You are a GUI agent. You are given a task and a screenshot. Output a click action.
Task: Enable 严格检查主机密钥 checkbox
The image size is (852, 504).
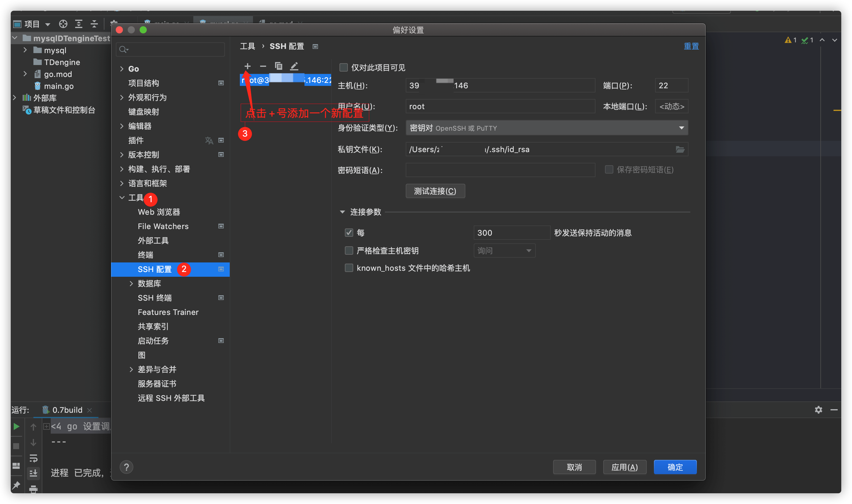coord(349,251)
